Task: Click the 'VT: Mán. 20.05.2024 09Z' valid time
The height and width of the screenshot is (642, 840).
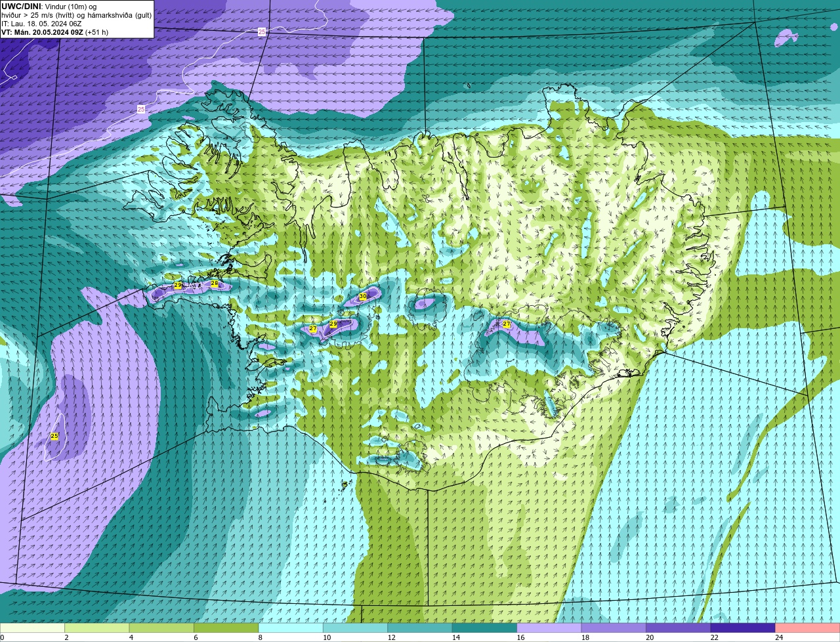Action: coord(42,32)
